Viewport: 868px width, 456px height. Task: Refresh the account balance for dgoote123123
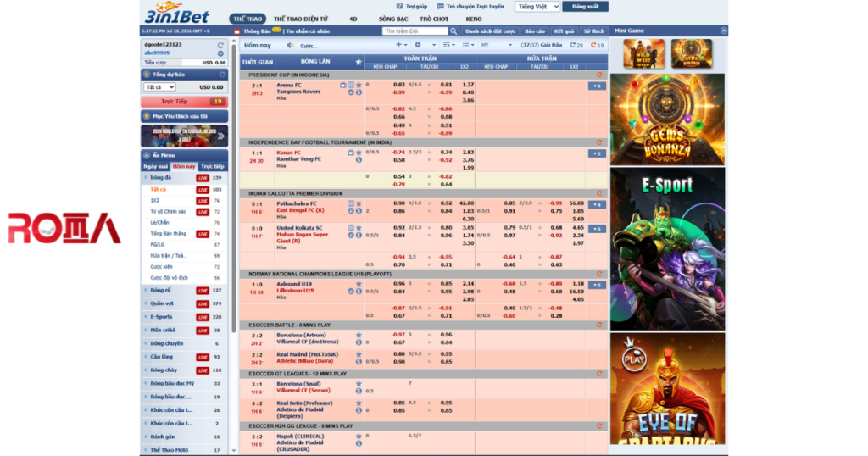(220, 45)
